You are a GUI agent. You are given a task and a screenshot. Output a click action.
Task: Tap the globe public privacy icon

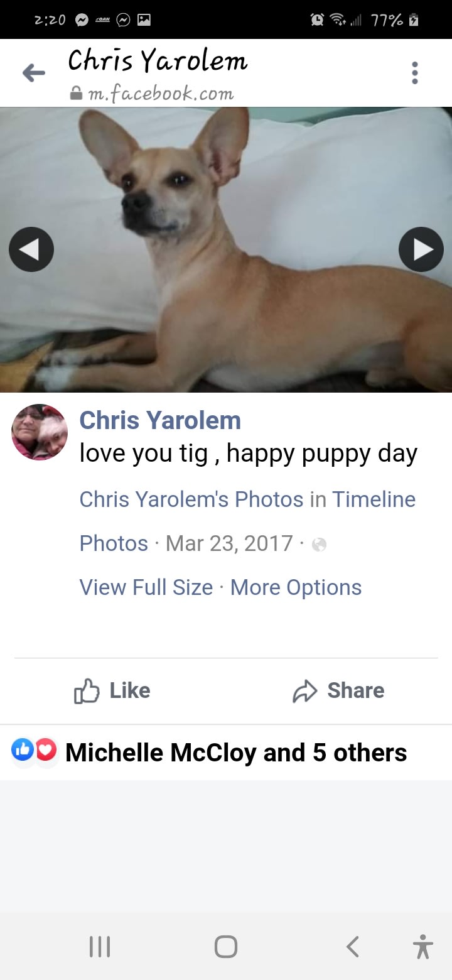point(319,545)
